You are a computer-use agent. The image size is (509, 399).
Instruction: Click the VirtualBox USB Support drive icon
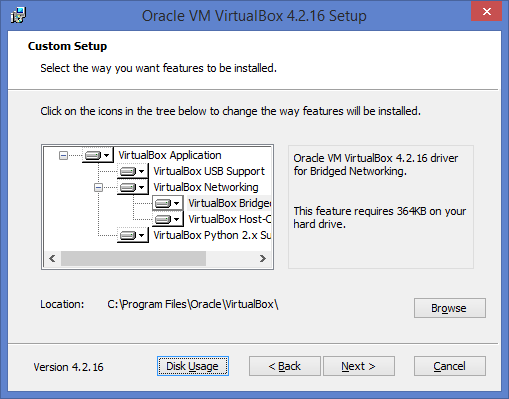pyautogui.click(x=128, y=171)
